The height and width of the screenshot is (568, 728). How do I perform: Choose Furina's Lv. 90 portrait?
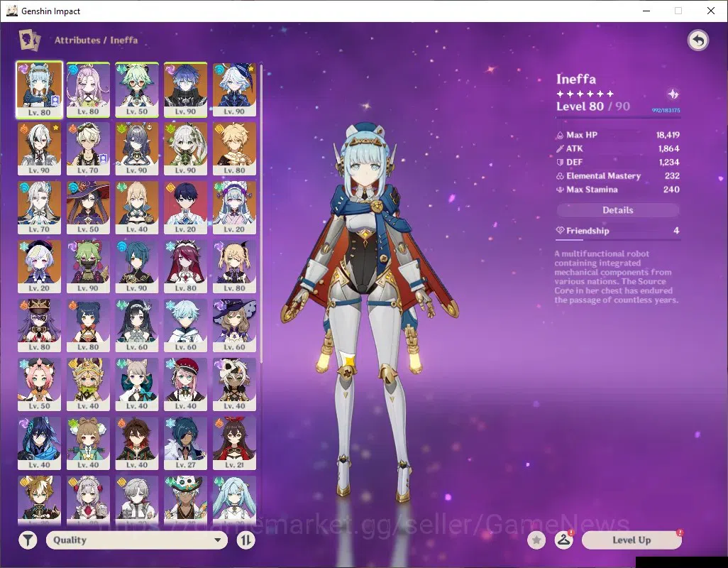(234, 90)
